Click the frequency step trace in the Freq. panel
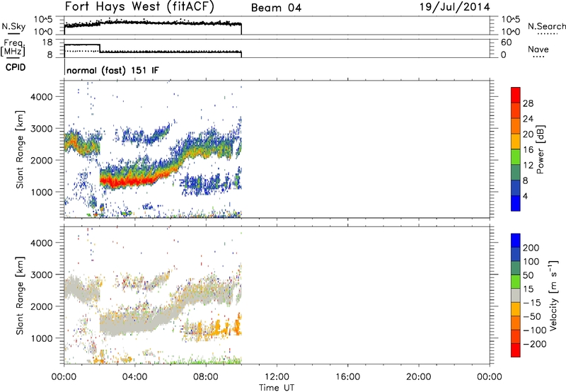 click(x=153, y=49)
